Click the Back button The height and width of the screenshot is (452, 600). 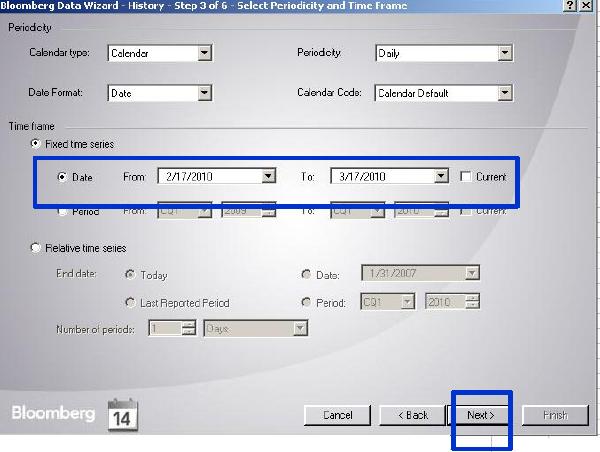[x=412, y=415]
